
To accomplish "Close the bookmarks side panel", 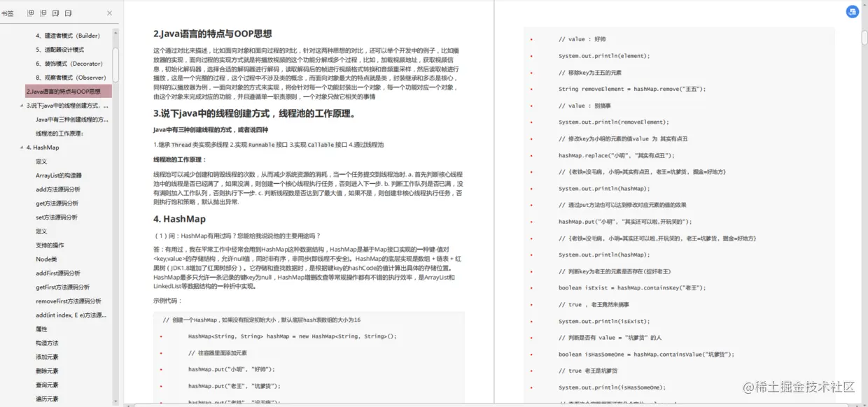I will pyautogui.click(x=109, y=13).
